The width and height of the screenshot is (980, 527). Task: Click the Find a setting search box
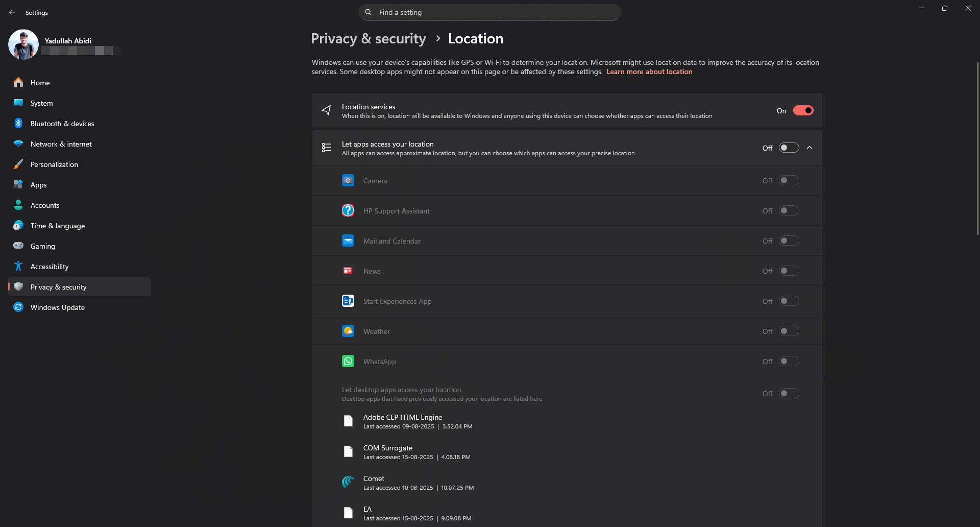click(x=490, y=12)
